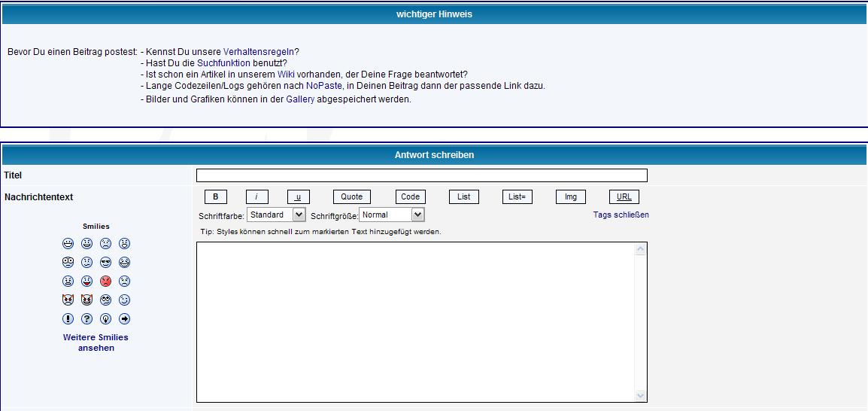Insert the Razz tongue-out smiley
This screenshot has height=411, width=868.
pyautogui.click(x=87, y=281)
